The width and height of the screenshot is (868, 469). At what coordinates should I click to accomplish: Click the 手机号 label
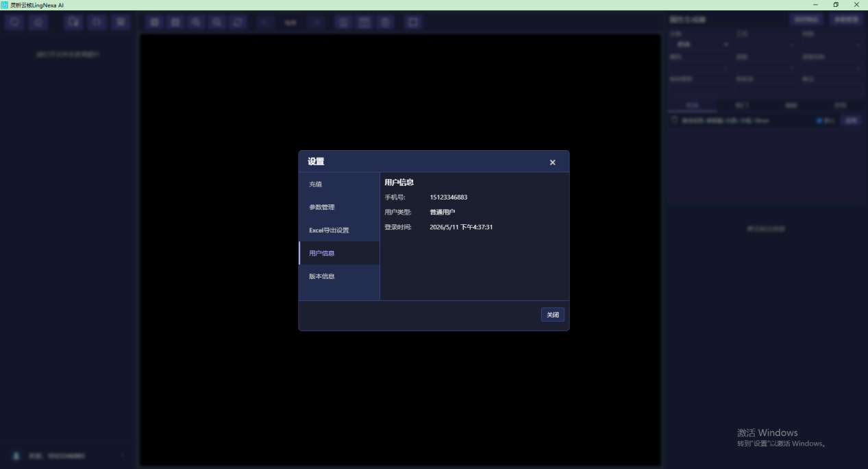[x=395, y=197]
